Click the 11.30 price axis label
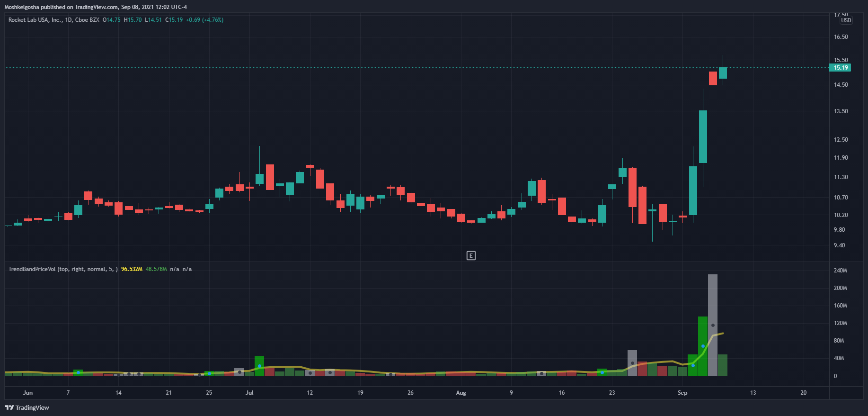 [841, 177]
